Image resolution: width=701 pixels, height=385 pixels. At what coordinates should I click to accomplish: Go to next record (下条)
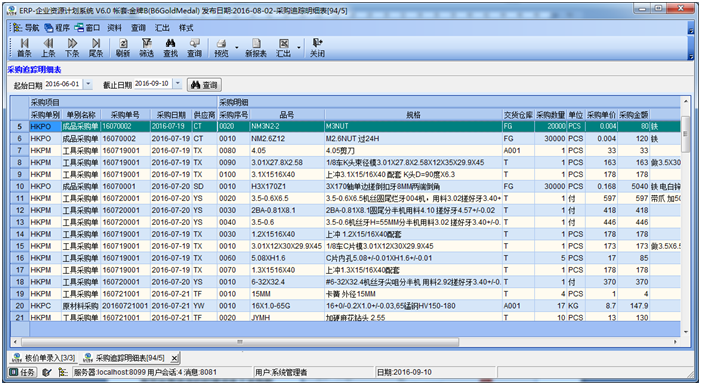coord(72,47)
